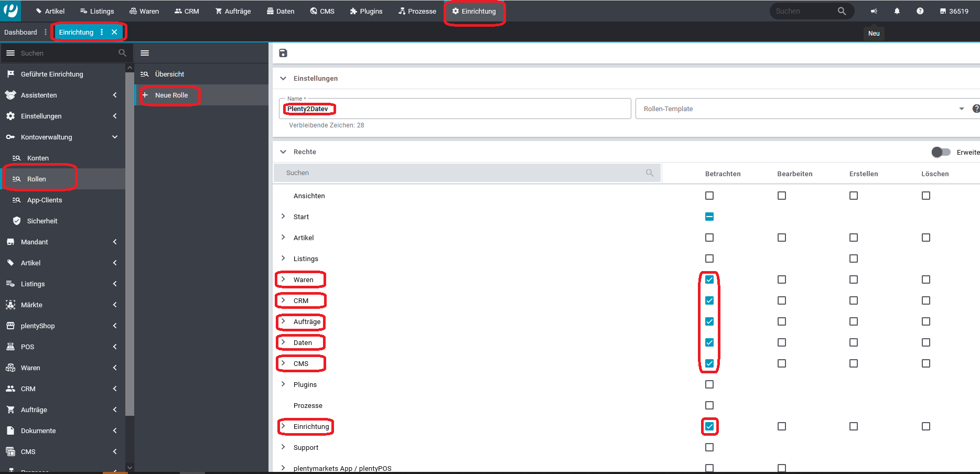Click the save floppy disk icon
This screenshot has width=980, height=474.
pos(283,53)
